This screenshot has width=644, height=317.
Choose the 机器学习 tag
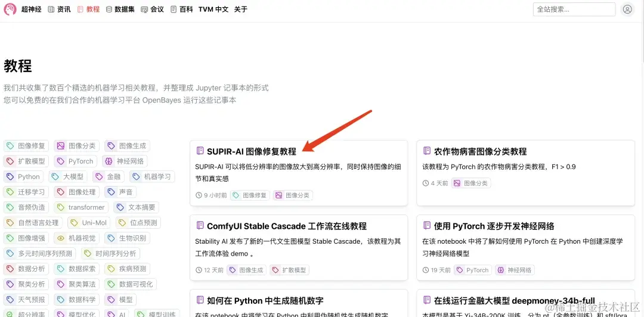(152, 176)
